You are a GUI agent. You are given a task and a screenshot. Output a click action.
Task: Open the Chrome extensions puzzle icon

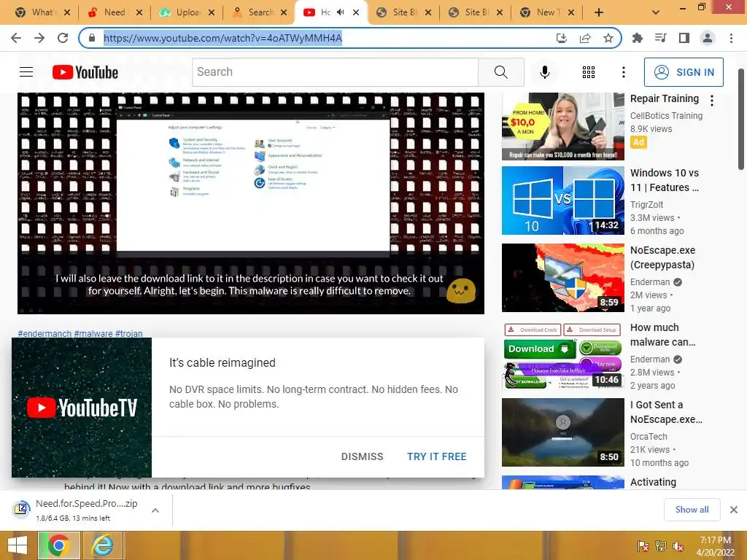pos(638,38)
